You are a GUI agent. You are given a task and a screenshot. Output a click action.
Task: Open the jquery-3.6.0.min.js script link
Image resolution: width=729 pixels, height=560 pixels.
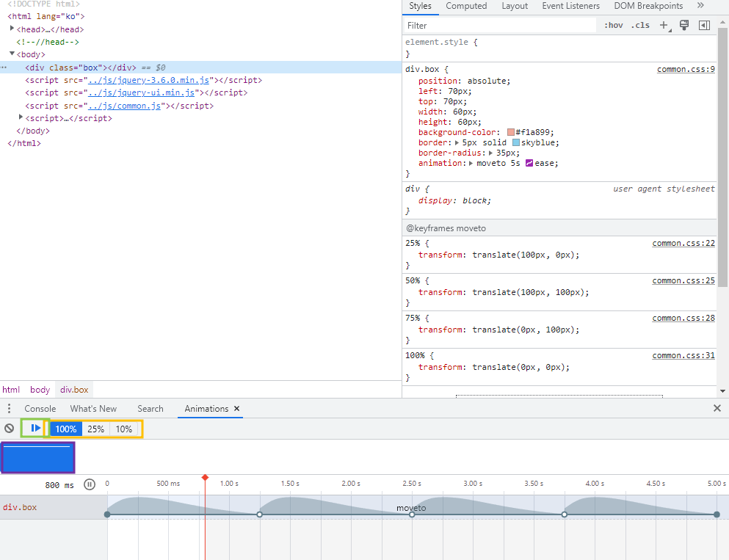(x=149, y=80)
